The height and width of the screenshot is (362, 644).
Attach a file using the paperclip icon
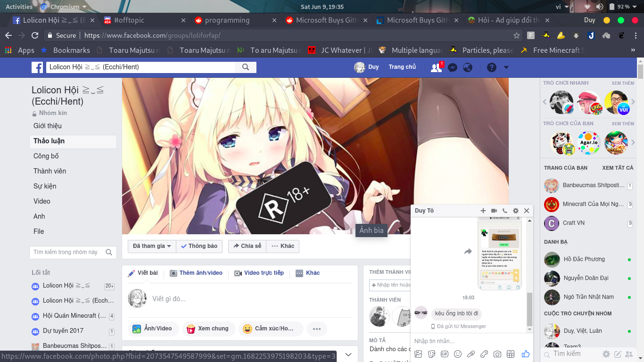pos(470,354)
